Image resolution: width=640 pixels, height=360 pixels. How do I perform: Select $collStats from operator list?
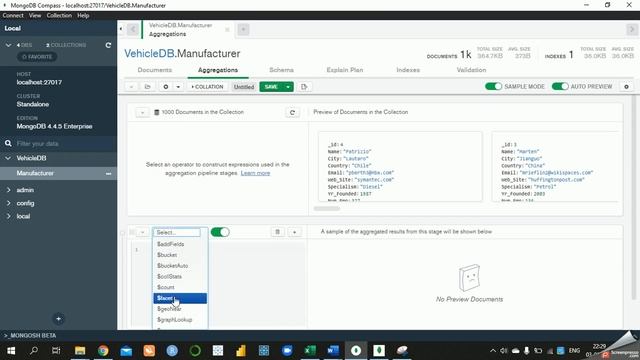pos(180,276)
